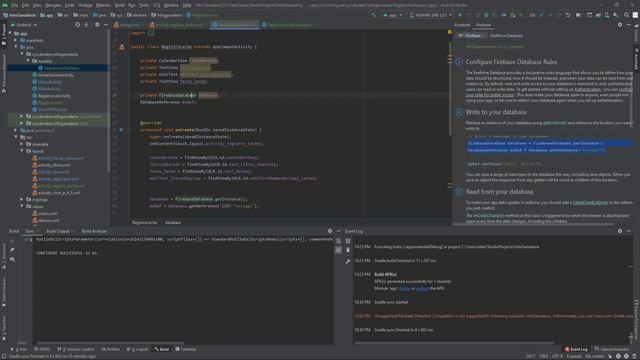
Task: Switch to Build Output tab
Action: click(x=58, y=231)
